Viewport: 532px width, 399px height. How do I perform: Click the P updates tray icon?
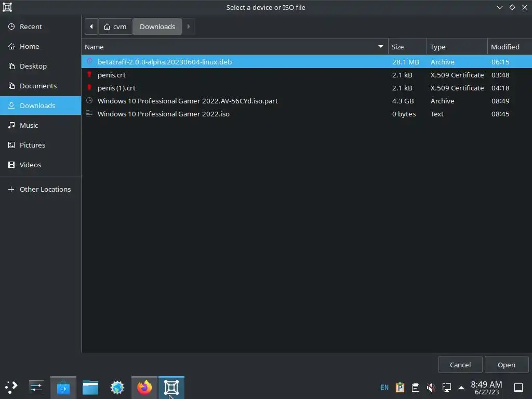(x=400, y=387)
